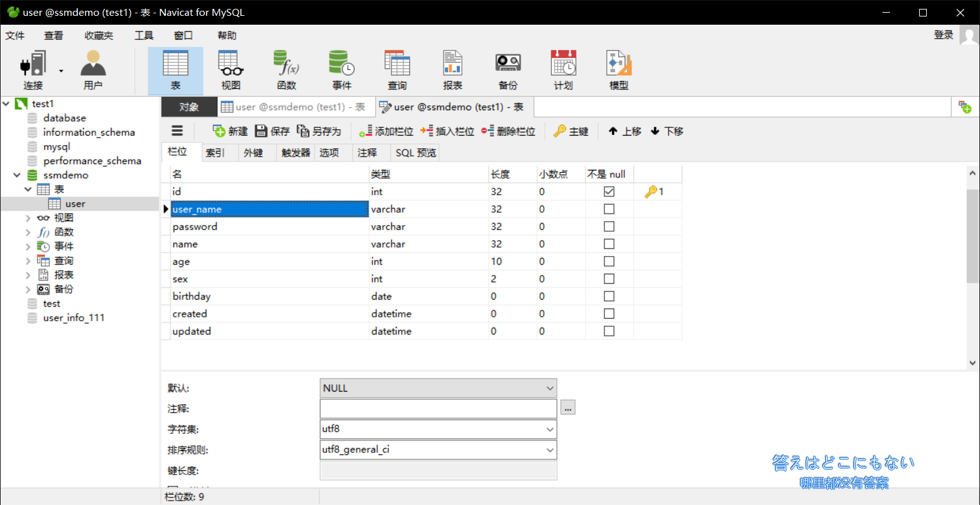Collapse the 表 tables node
Image resolution: width=980 pixels, height=505 pixels.
point(28,189)
